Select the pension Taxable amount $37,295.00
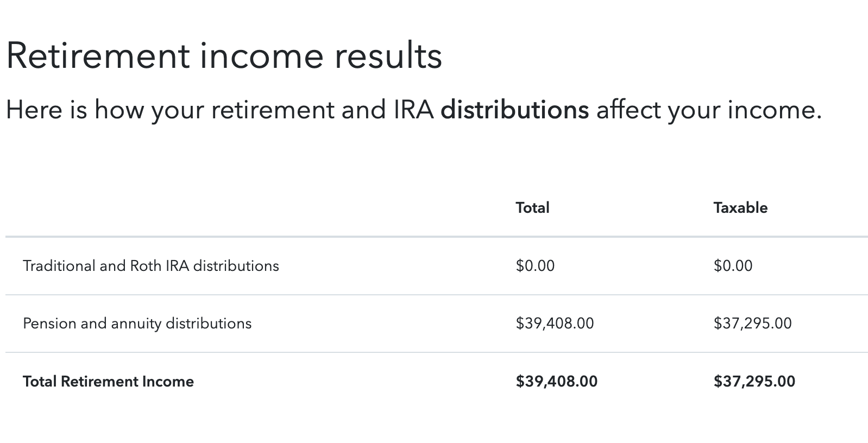This screenshot has height=443, width=868. [752, 324]
